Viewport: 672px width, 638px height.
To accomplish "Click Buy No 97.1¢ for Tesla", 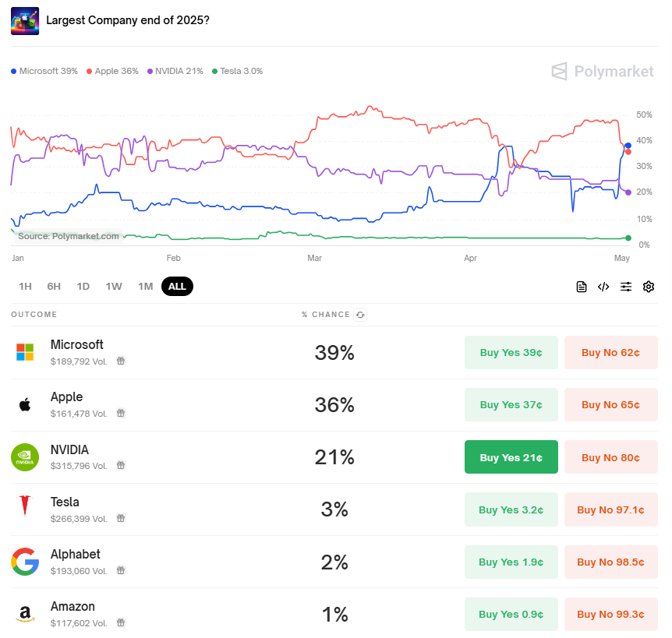I will coord(610,509).
